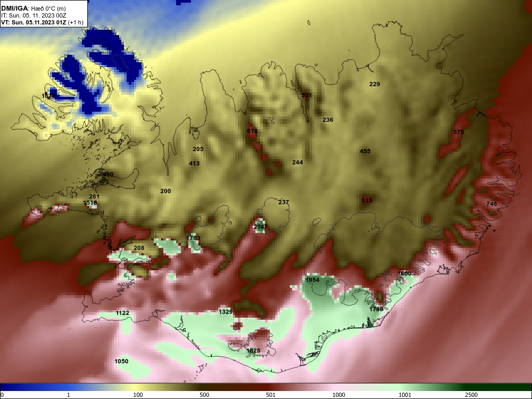Image resolution: width=532 pixels, height=399 pixels.
Task: Select the 1001 label on the color scale
Action: [405, 395]
